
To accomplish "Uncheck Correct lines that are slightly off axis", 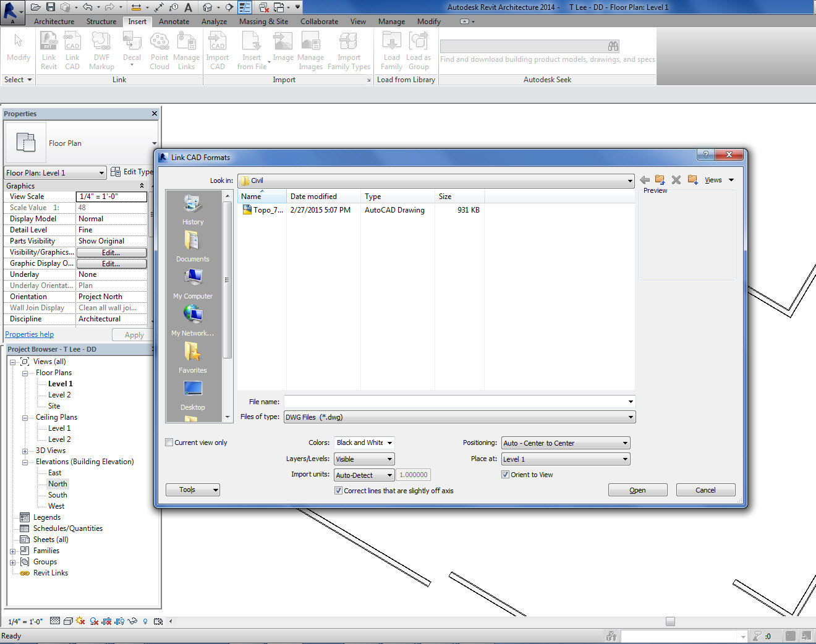I will 338,491.
